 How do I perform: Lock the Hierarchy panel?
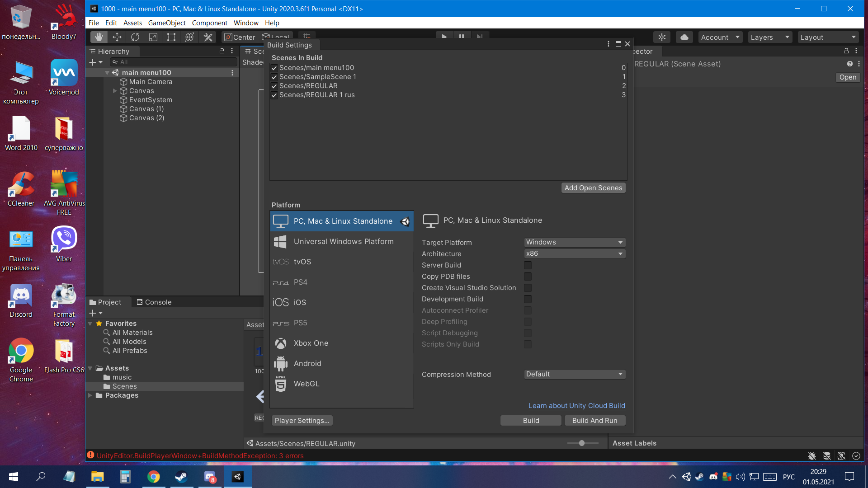(x=222, y=51)
